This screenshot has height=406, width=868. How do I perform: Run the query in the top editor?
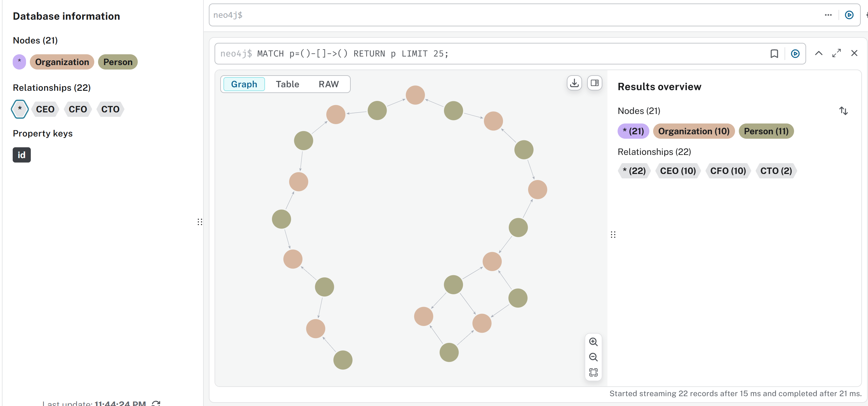click(x=849, y=15)
